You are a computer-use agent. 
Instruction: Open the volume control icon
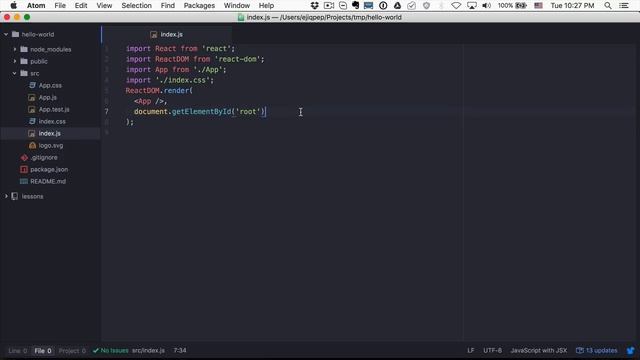point(486,5)
